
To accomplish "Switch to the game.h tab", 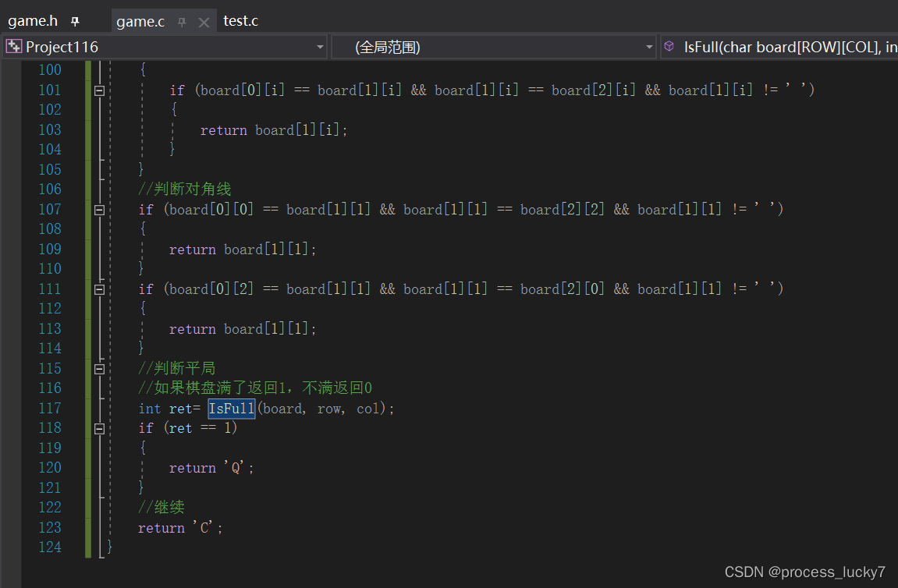I will 33,21.
